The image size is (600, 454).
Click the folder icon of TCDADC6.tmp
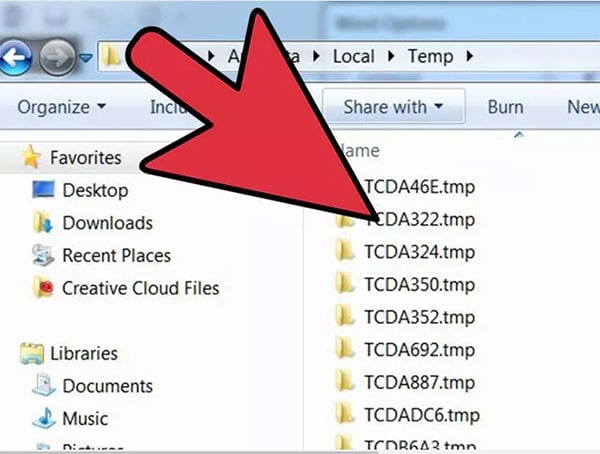(x=344, y=414)
